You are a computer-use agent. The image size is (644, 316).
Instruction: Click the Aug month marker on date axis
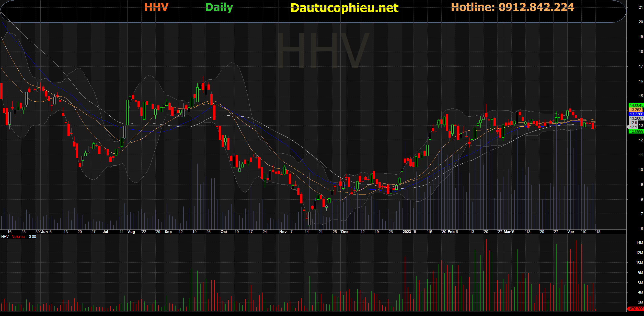131,232
